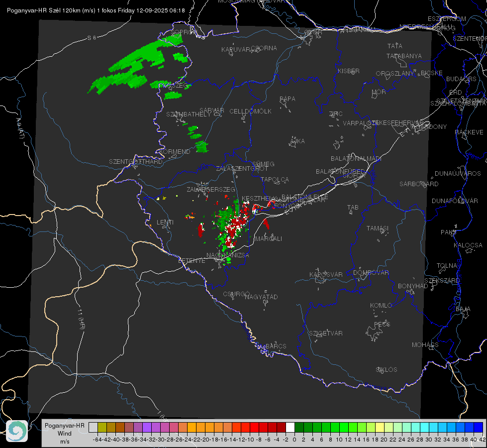Click the TOLNA town label

447,266
